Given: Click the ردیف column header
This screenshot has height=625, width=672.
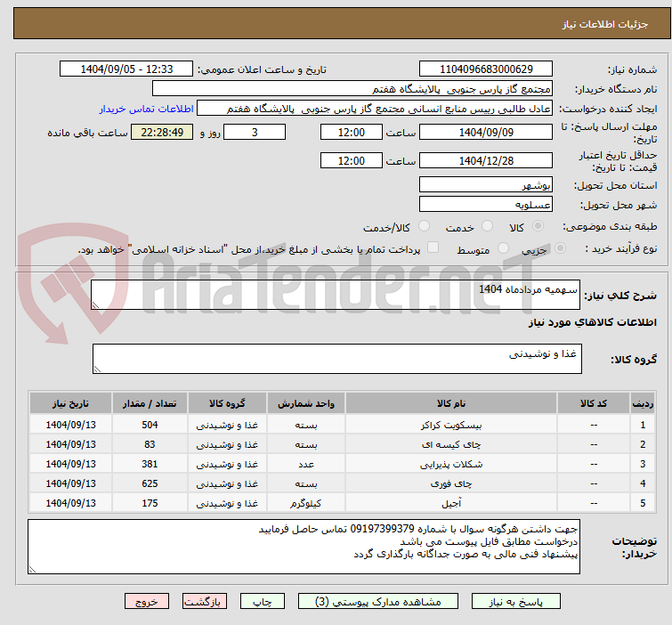Looking at the screenshot, I should click(643, 403).
